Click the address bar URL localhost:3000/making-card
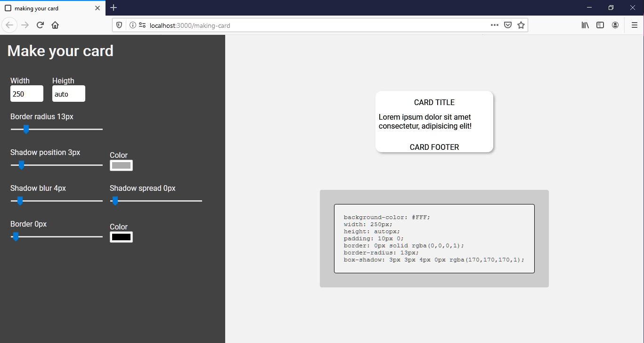Image resolution: width=644 pixels, height=343 pixels. pyautogui.click(x=190, y=25)
